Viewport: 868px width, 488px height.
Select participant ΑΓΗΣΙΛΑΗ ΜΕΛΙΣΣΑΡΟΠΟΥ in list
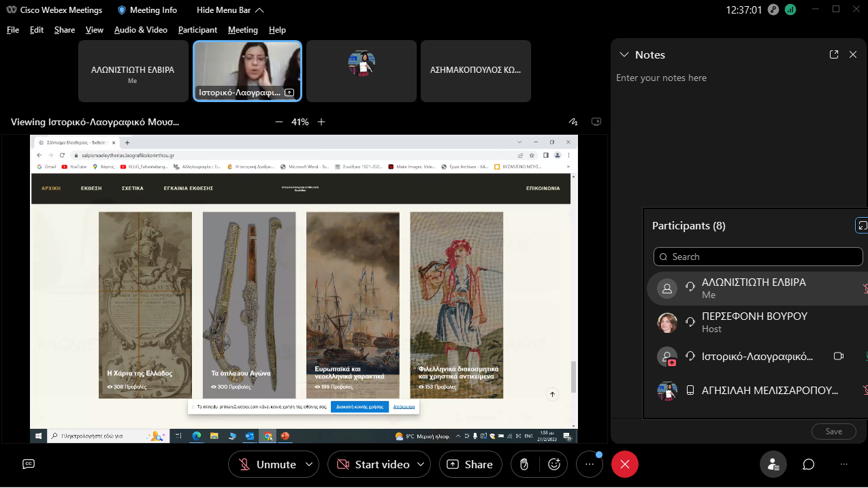pyautogui.click(x=757, y=391)
